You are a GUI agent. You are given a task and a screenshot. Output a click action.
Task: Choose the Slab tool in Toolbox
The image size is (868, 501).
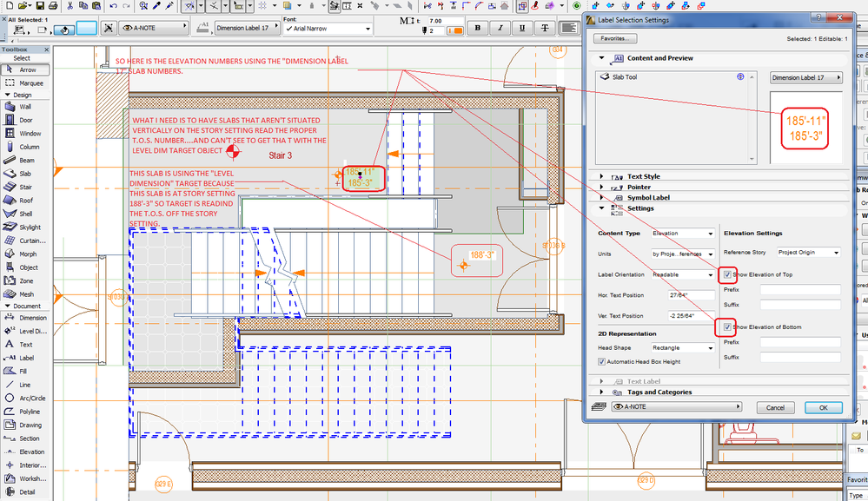(25, 174)
